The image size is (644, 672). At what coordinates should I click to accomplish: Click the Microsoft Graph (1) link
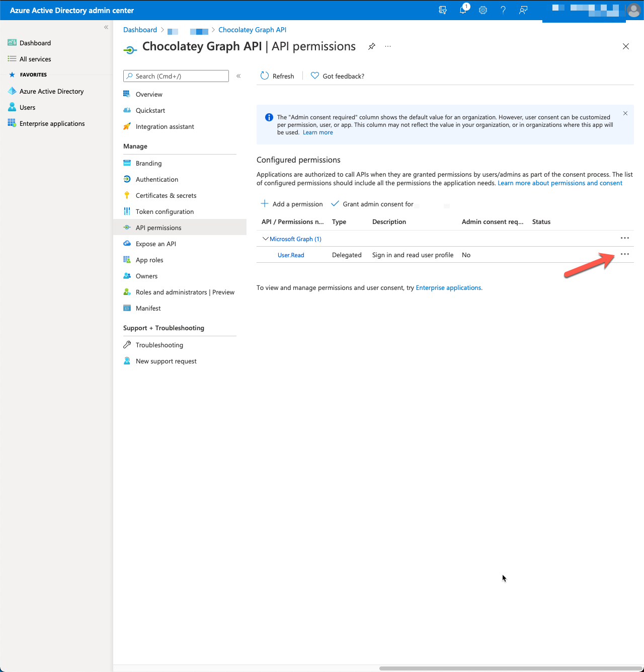[x=295, y=239]
